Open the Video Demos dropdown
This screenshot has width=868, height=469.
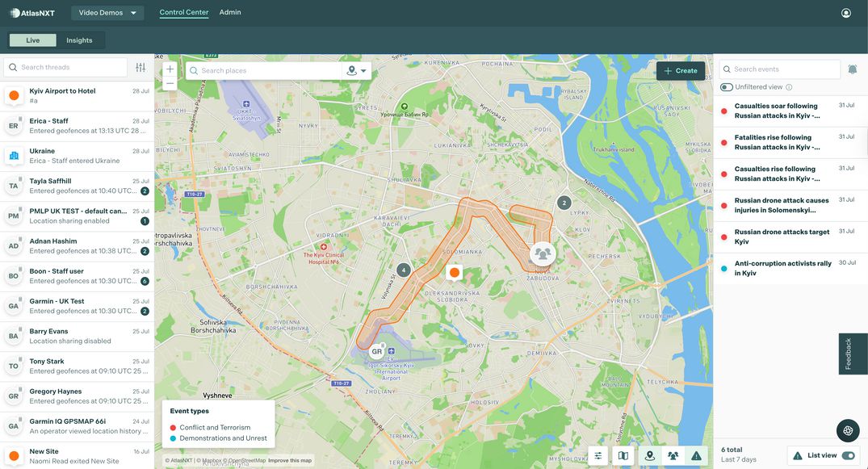click(107, 13)
